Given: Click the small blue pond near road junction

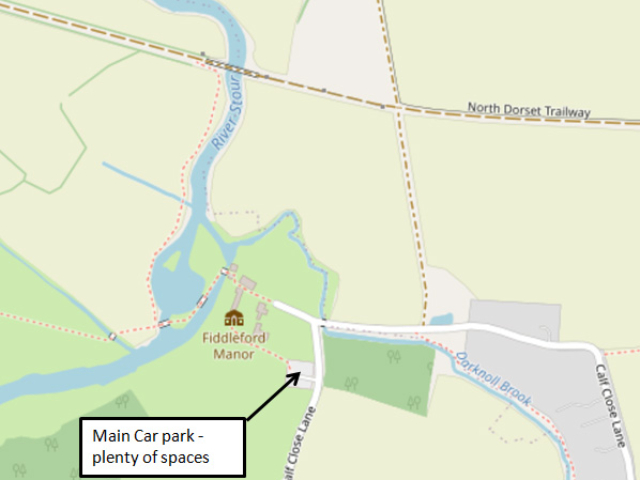Looking at the screenshot, I should pyautogui.click(x=441, y=319).
